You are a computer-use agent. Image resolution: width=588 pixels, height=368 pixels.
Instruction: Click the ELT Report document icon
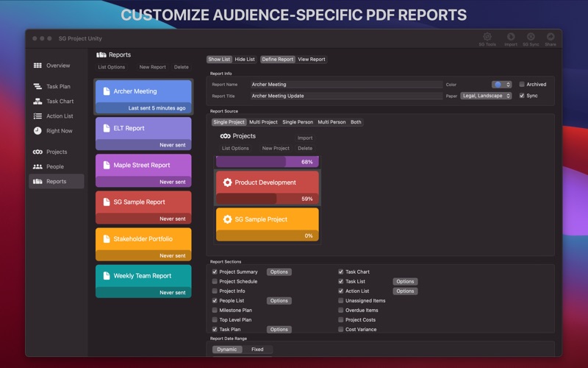click(x=107, y=128)
